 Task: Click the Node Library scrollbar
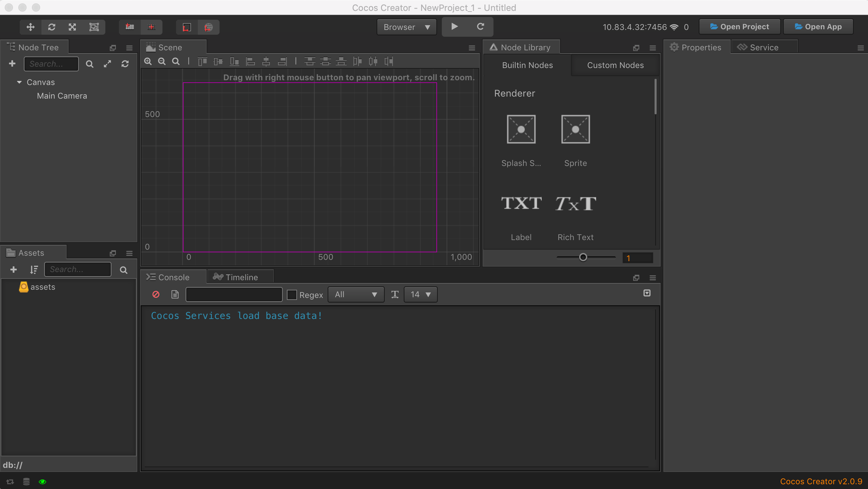point(655,97)
